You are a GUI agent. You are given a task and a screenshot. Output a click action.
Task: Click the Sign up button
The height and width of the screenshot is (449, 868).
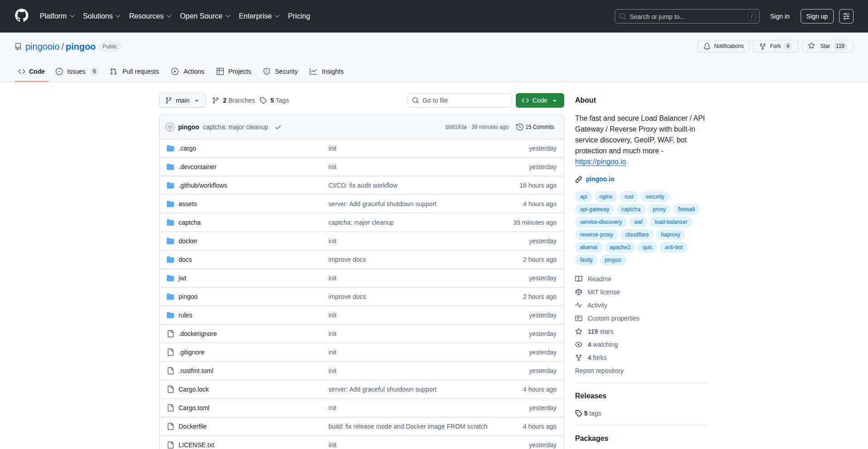click(x=817, y=16)
